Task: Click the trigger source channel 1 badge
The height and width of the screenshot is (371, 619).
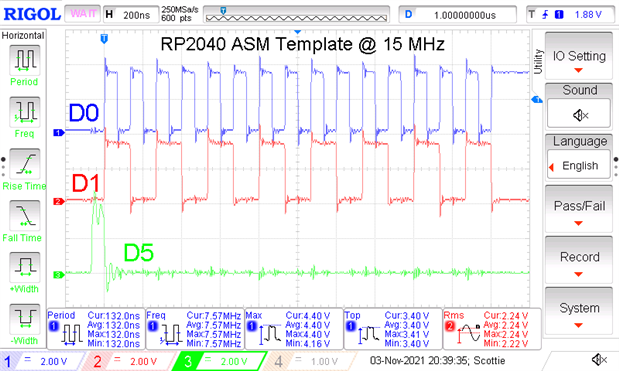Action: [559, 15]
